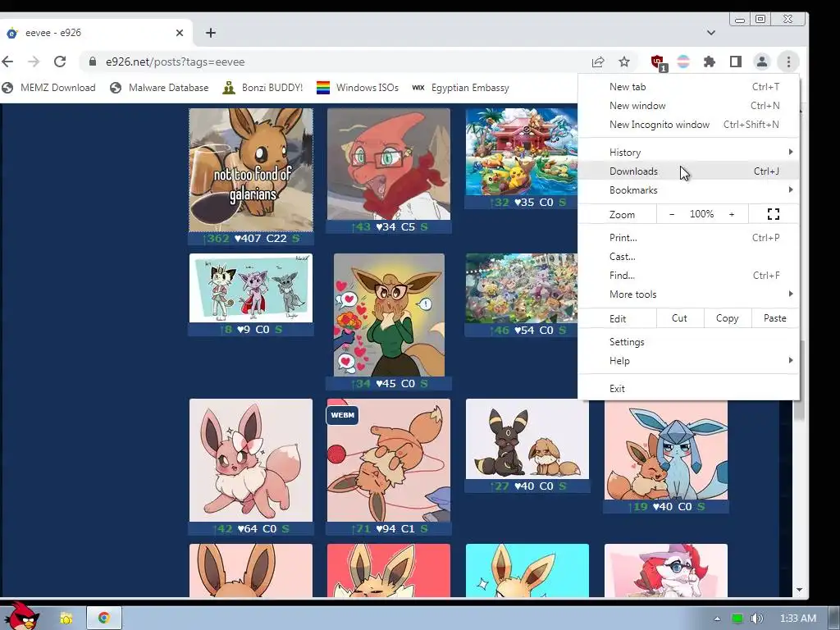Image resolution: width=840 pixels, height=630 pixels.
Task: Click Paste in the Edit row
Action: (x=774, y=318)
